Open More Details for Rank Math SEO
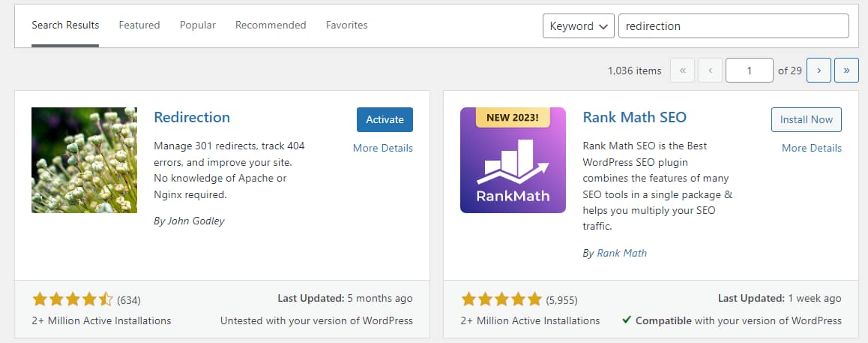The height and width of the screenshot is (343, 868). tap(811, 148)
